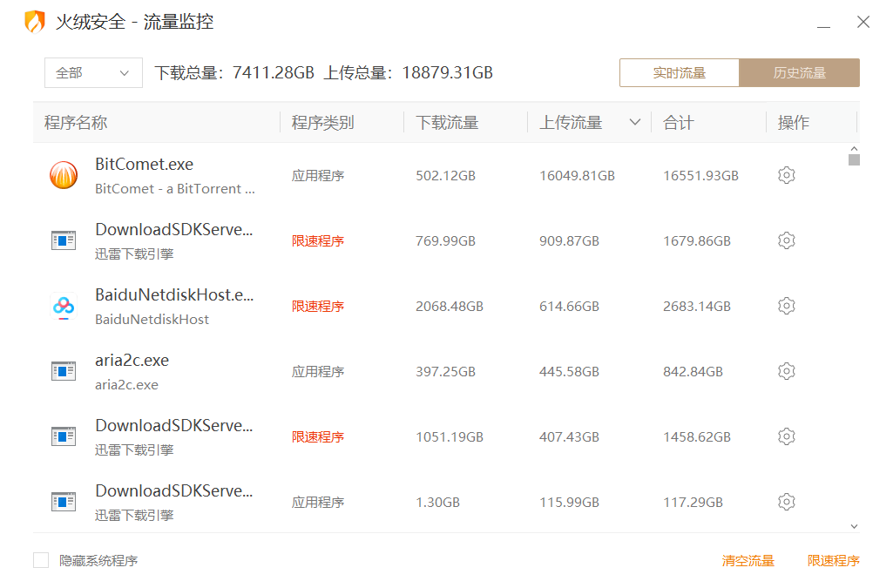This screenshot has height=588, width=893.
Task: Sort by 合计 column header
Action: point(679,123)
